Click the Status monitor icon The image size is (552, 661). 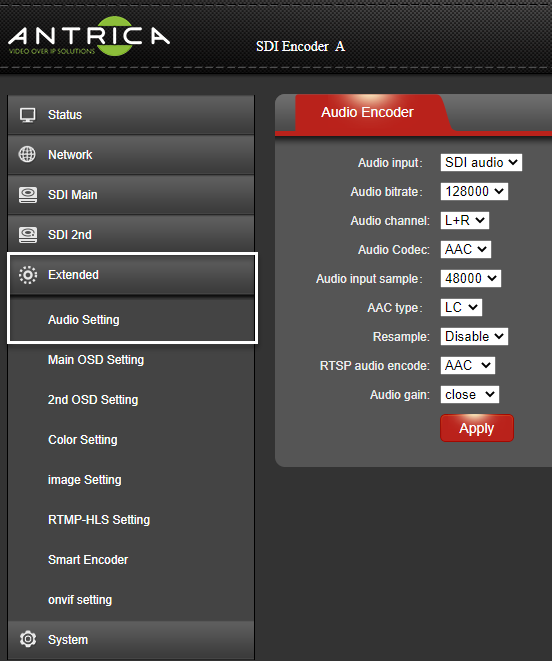(x=28, y=115)
